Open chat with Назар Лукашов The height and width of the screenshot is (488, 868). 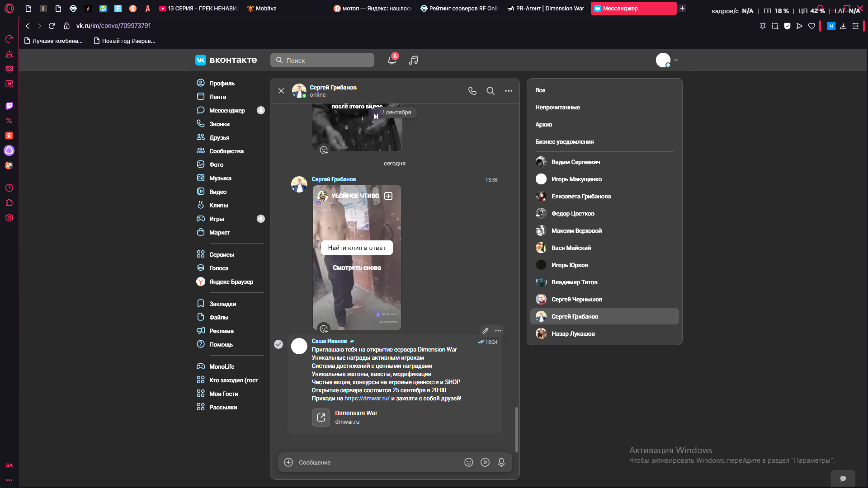(x=604, y=333)
